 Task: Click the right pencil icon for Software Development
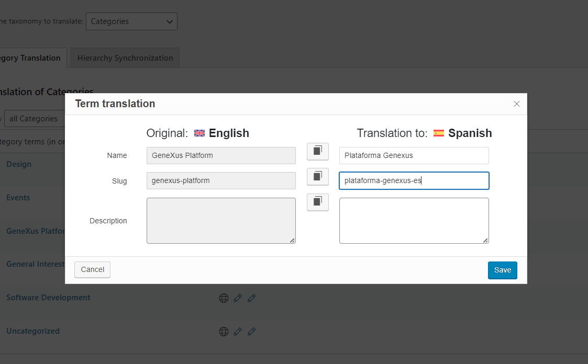coord(252,298)
